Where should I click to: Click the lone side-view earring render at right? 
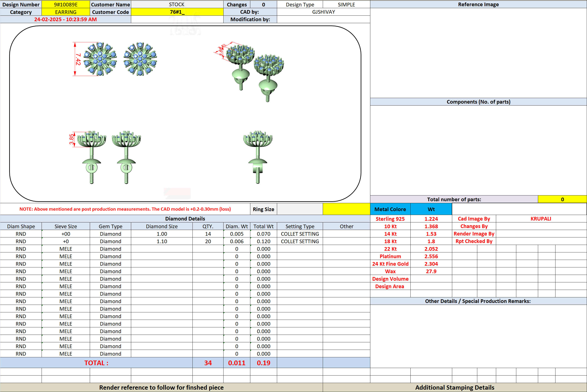coord(258,157)
